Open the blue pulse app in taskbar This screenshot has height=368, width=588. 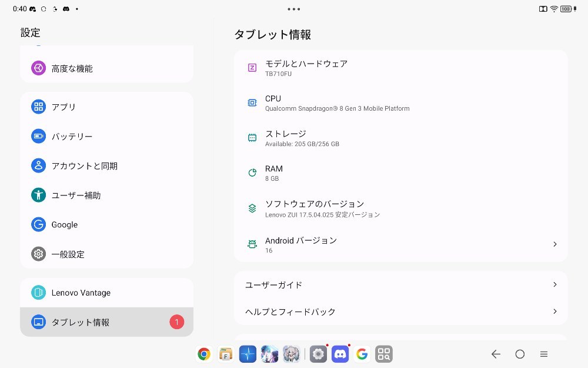(x=248, y=354)
